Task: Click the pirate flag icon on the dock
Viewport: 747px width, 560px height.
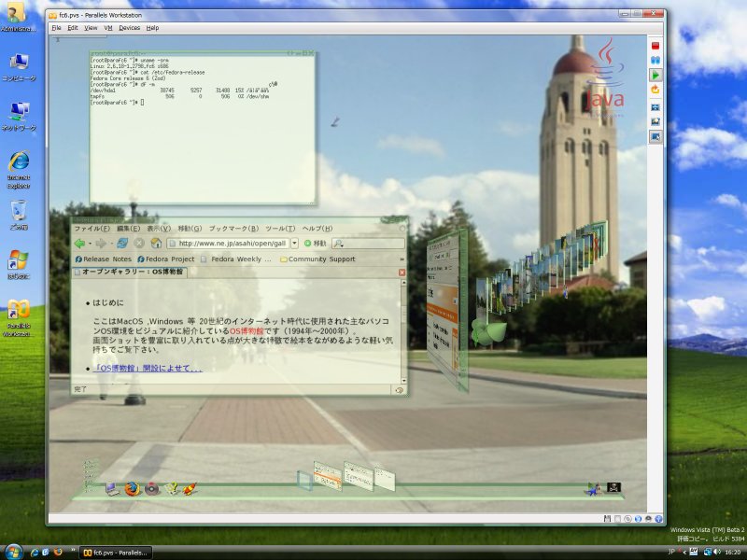Action: pyautogui.click(x=613, y=487)
